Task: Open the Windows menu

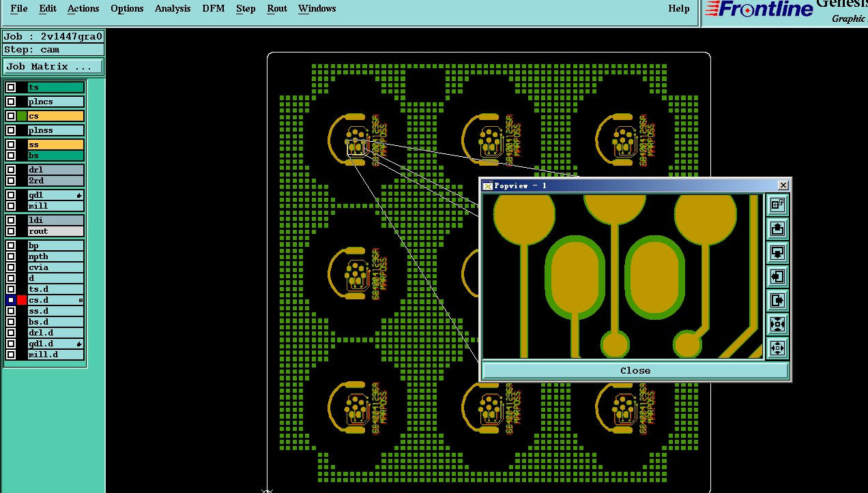Action: (317, 9)
